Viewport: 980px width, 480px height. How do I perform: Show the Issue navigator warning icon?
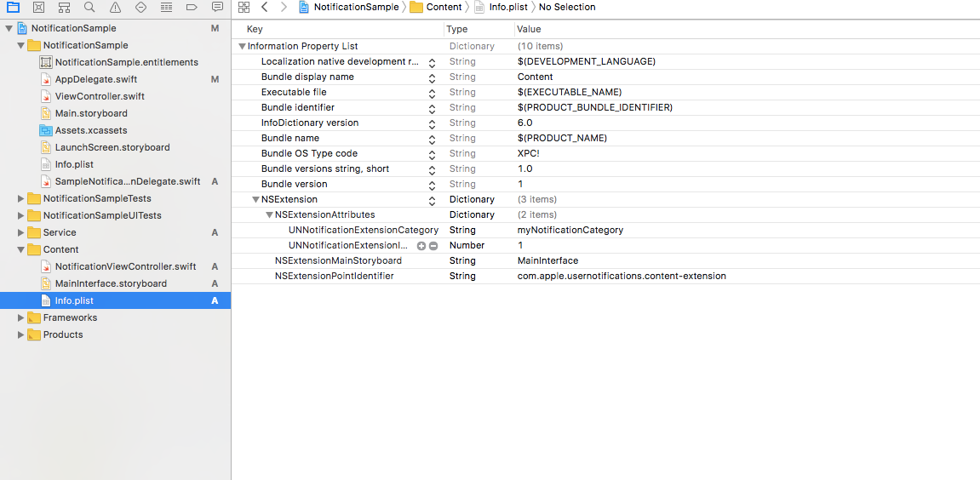(x=115, y=8)
